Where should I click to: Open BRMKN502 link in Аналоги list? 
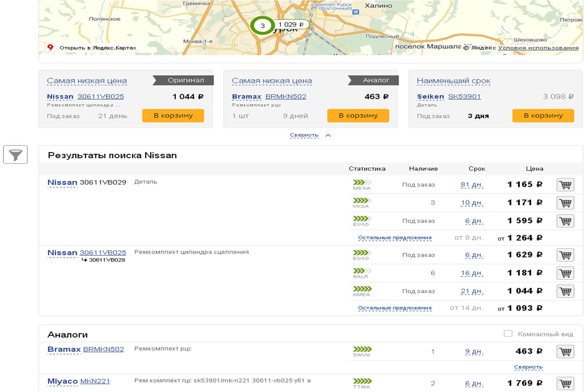pos(104,349)
